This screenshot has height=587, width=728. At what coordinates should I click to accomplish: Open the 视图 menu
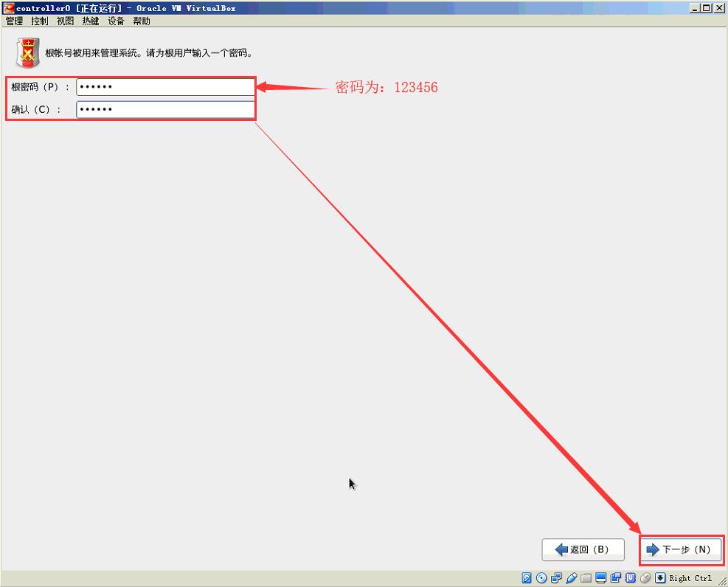click(x=65, y=21)
